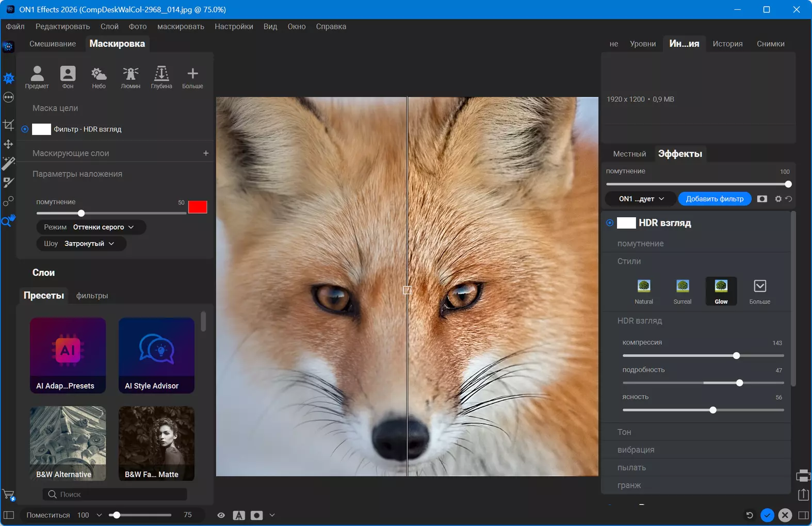Toggle preview eye icon in bottom bar
Viewport: 812px width, 526px height.
click(221, 515)
